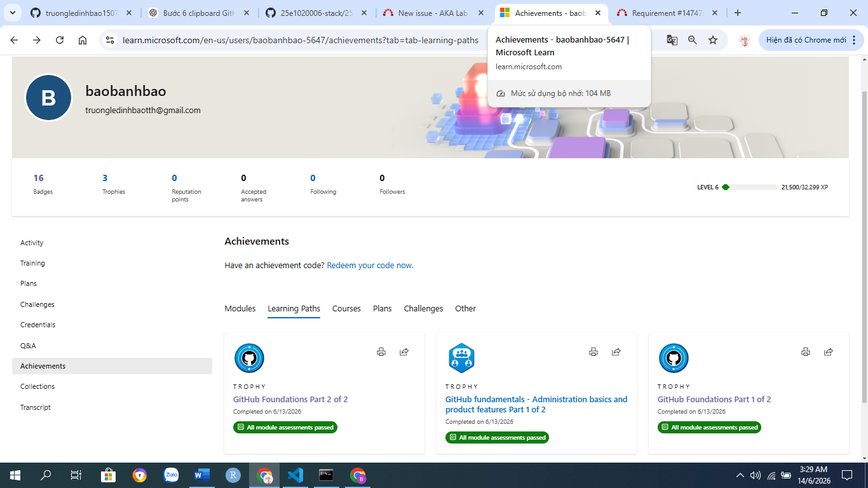This screenshot has height=488, width=868.
Task: Click the GitHub Foundations Part 1 of 2 trophy badge
Action: 674,358
